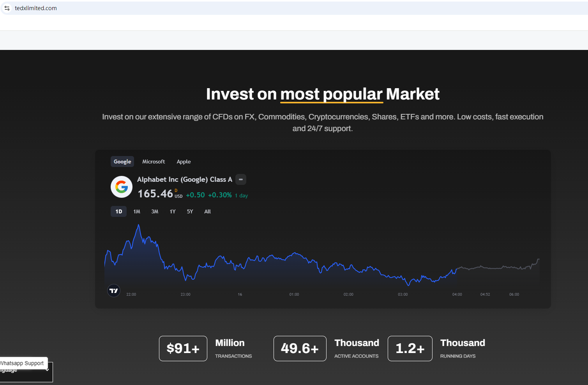Image resolution: width=588 pixels, height=385 pixels.
Task: Click the orange delayed-data D indicator
Action: (176, 190)
